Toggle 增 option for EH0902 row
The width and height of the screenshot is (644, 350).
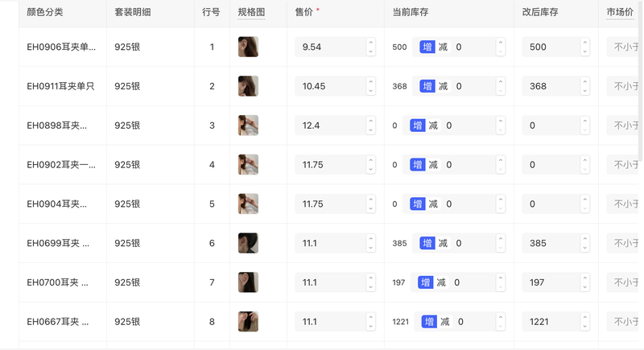(417, 165)
